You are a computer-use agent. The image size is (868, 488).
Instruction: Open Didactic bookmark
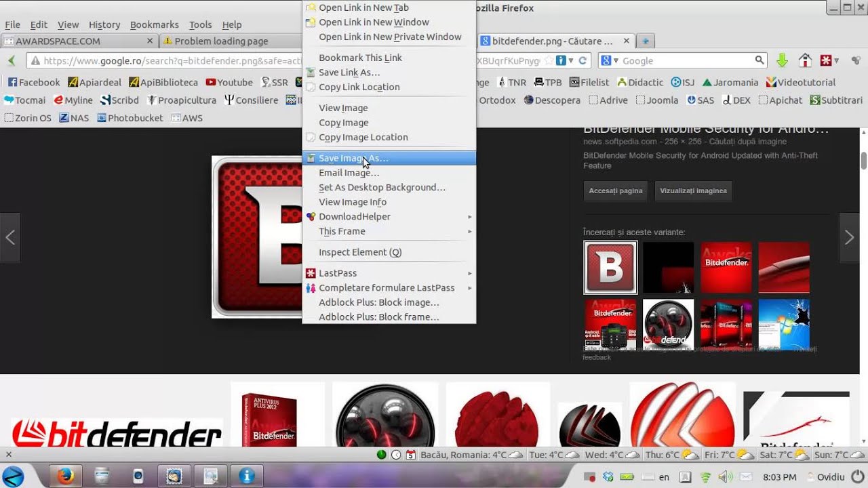pyautogui.click(x=639, y=82)
